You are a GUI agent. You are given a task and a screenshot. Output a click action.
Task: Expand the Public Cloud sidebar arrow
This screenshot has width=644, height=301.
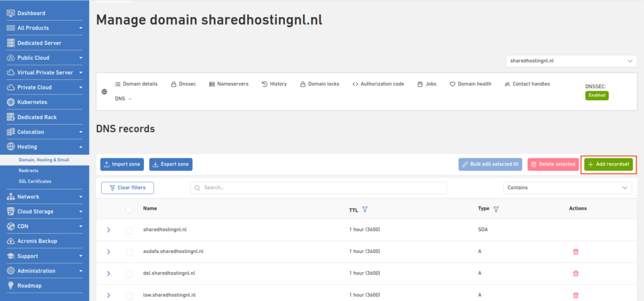coord(81,57)
